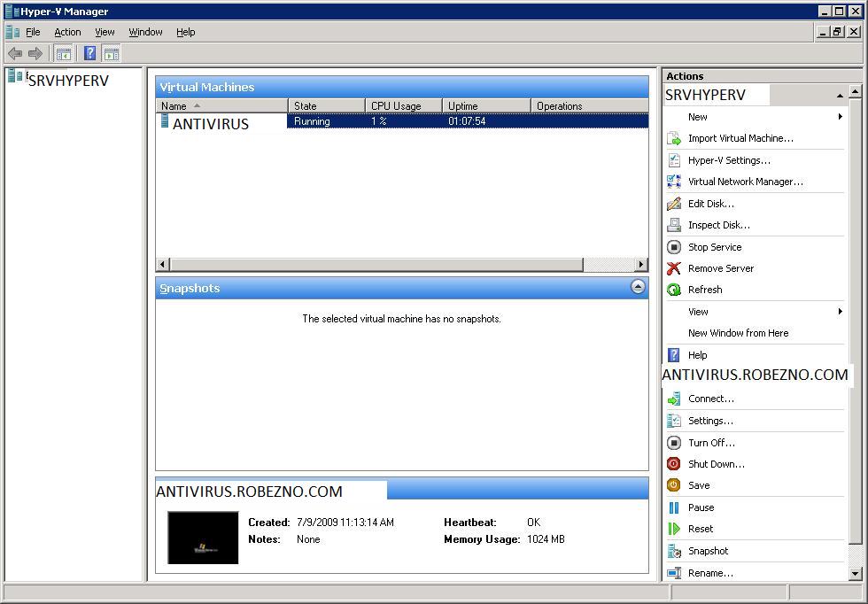Reset the ANTIVIRUS virtual machine
The width and height of the screenshot is (868, 604).
click(700, 528)
